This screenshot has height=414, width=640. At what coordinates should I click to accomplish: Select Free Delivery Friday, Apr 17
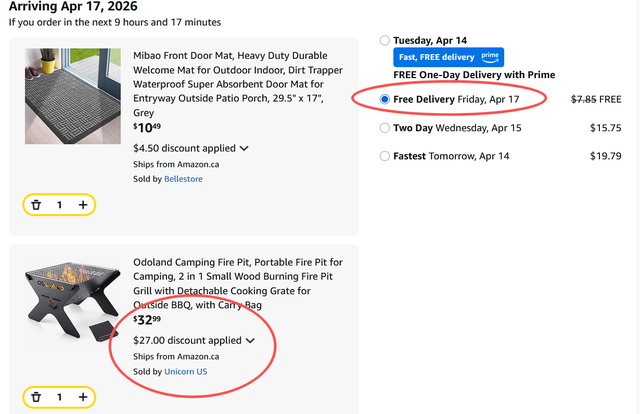[386, 100]
